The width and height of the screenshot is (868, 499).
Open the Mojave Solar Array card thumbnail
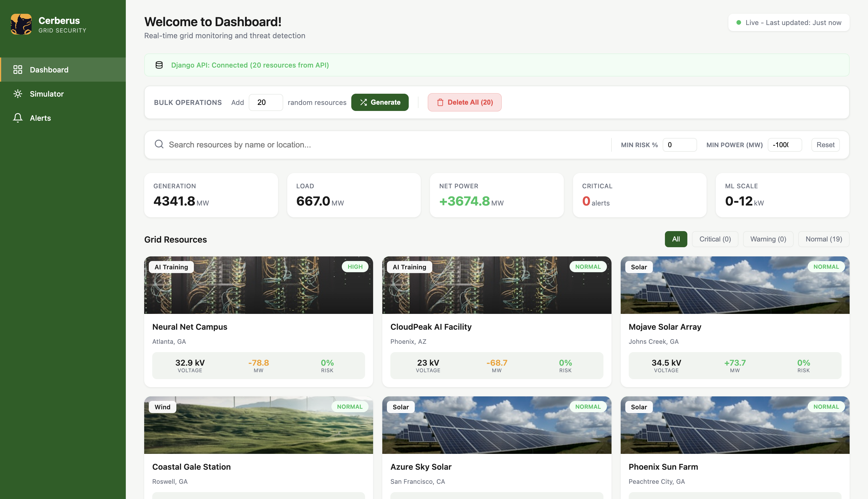[x=734, y=285]
